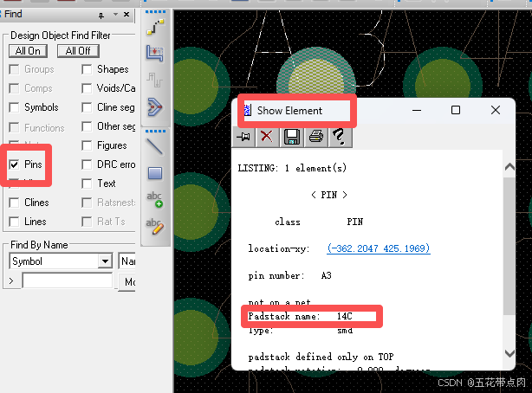Click the Show Element scrollbar up arrow
This screenshot has height=393, width=532.
(x=509, y=167)
